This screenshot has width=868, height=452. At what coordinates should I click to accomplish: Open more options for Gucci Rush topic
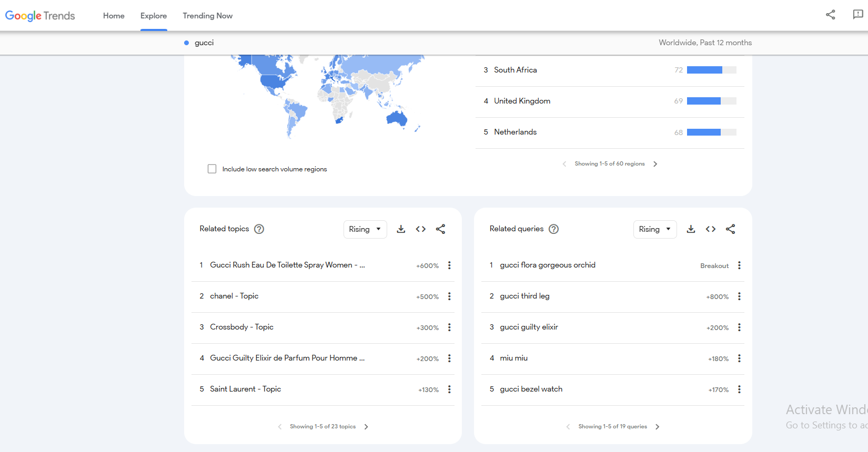pyautogui.click(x=449, y=265)
